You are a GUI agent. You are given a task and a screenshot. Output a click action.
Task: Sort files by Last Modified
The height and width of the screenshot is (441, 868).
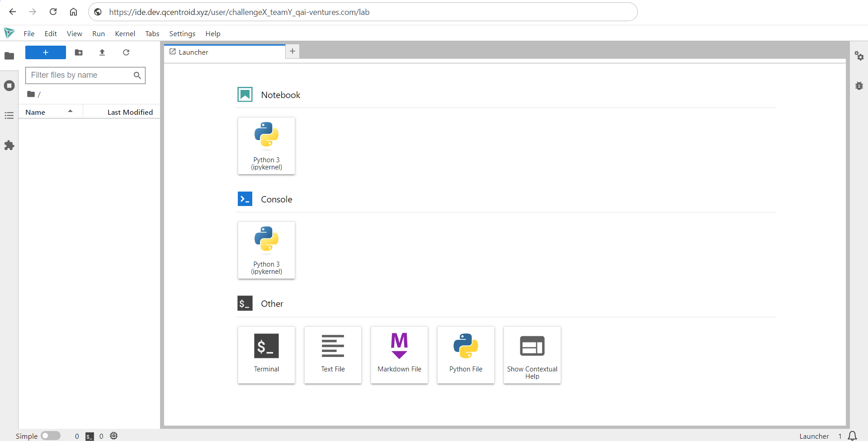tap(130, 112)
